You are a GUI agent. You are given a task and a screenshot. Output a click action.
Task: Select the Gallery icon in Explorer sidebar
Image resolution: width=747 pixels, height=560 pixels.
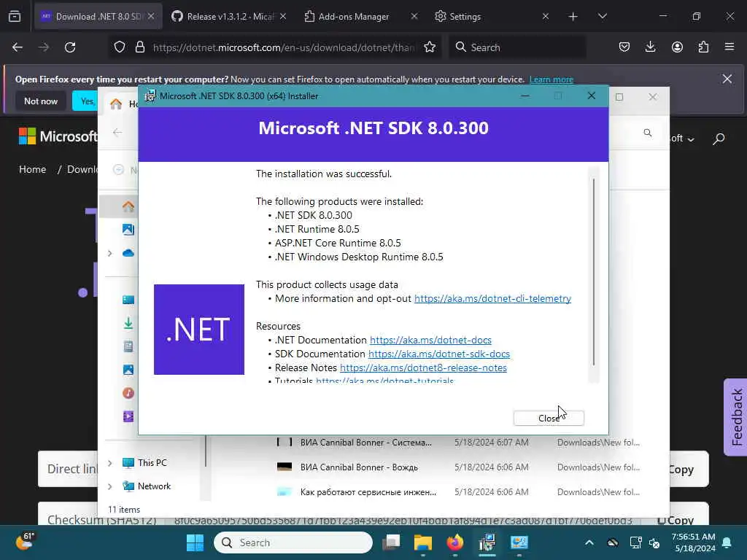click(x=128, y=230)
